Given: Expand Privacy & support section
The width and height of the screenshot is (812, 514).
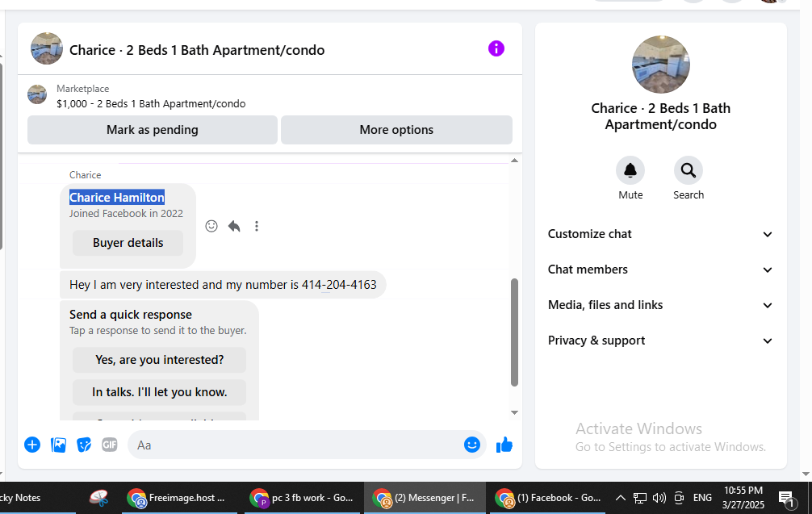Looking at the screenshot, I should (660, 341).
